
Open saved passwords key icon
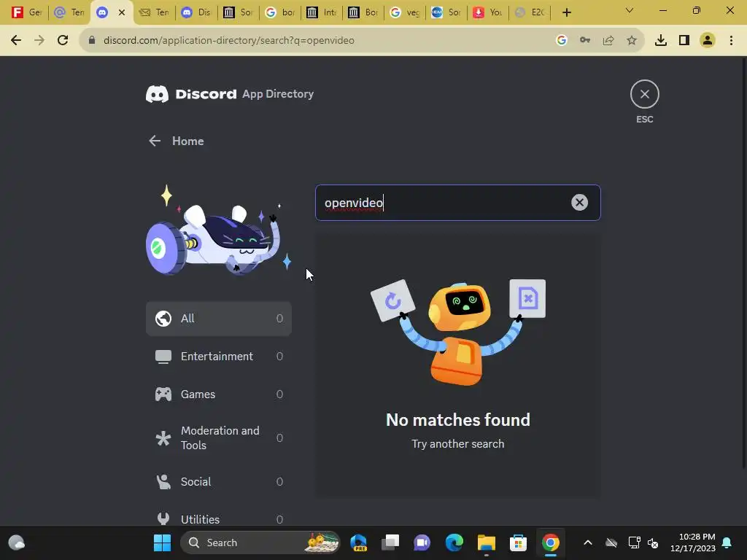[x=585, y=41]
